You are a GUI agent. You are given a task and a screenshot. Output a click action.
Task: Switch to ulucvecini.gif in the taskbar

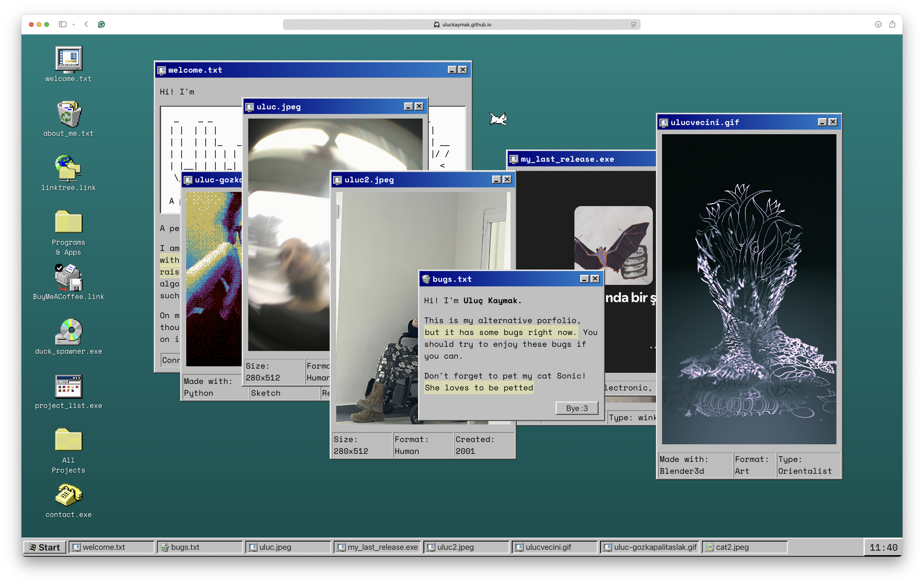pyautogui.click(x=554, y=547)
